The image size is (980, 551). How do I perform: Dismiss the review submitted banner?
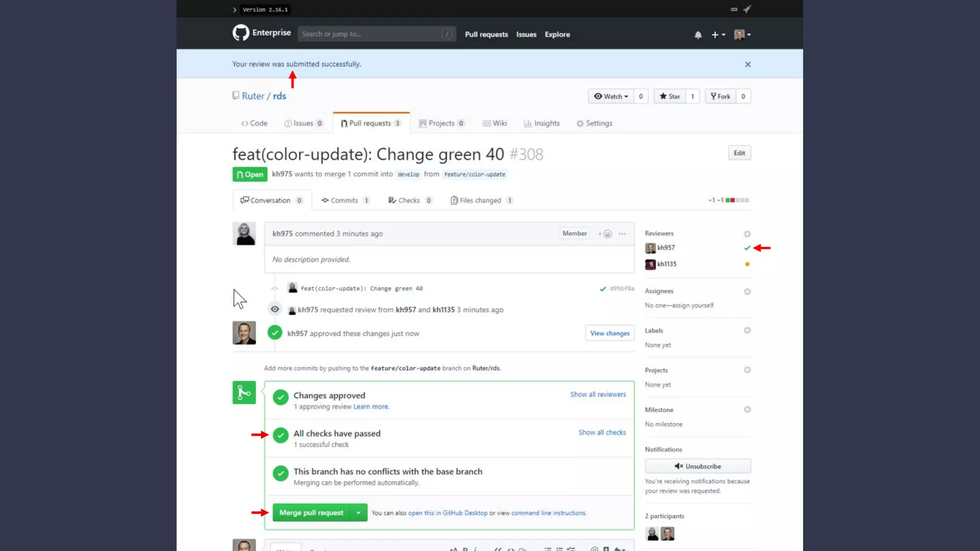tap(747, 65)
